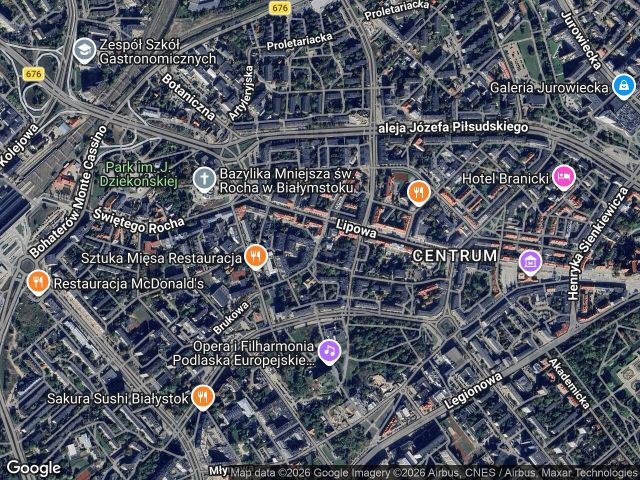Click the Jurowiecka street label
This screenshot has width=640, height=480.
tap(581, 40)
